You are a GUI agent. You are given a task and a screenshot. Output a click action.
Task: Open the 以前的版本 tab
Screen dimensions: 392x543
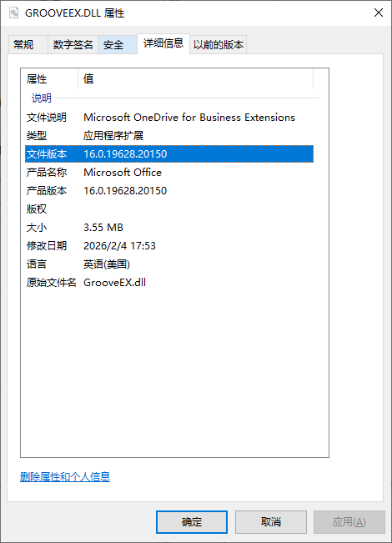click(x=219, y=45)
